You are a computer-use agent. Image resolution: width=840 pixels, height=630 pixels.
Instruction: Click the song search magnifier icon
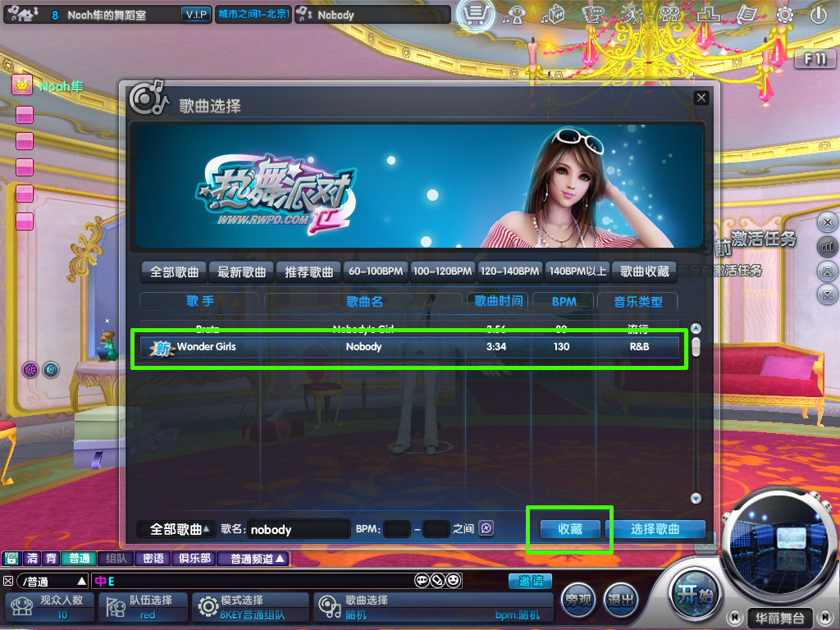pyautogui.click(x=486, y=529)
